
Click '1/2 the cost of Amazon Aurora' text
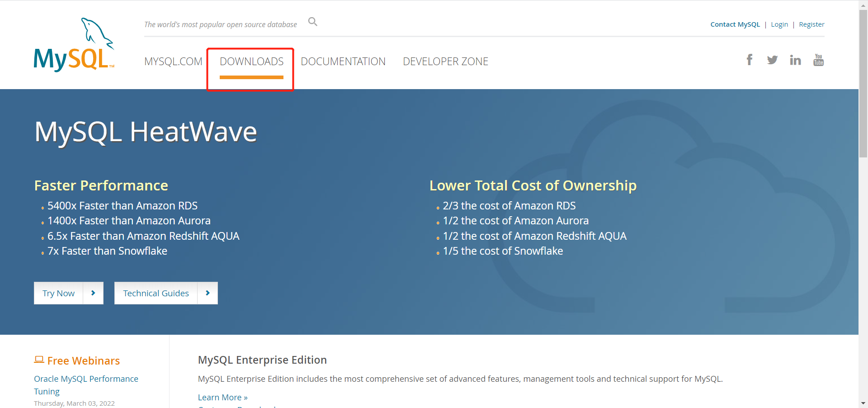(x=516, y=221)
